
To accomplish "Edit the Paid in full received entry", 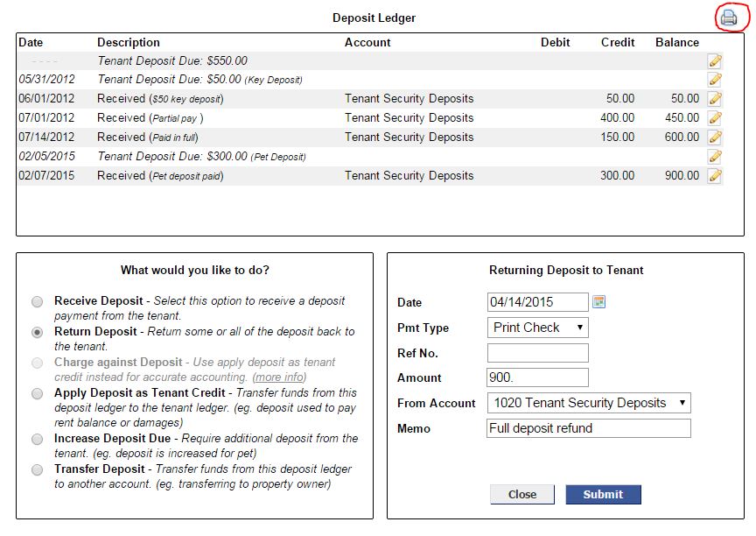I will (x=715, y=137).
